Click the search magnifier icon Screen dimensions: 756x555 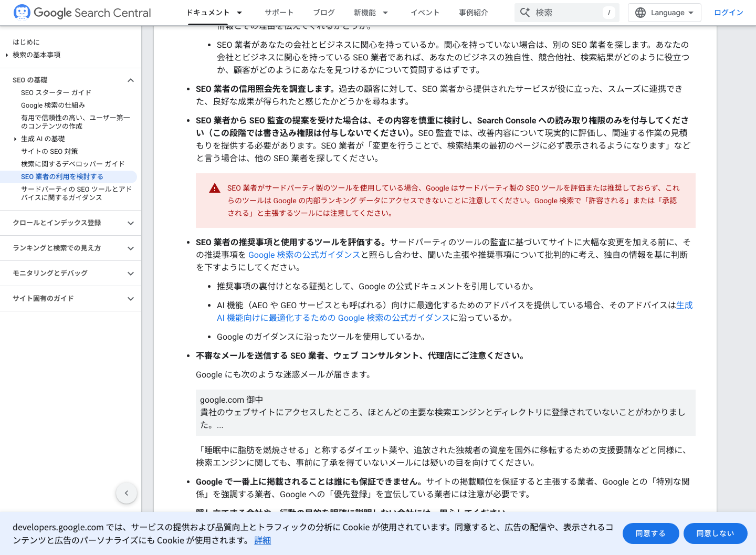click(x=525, y=13)
